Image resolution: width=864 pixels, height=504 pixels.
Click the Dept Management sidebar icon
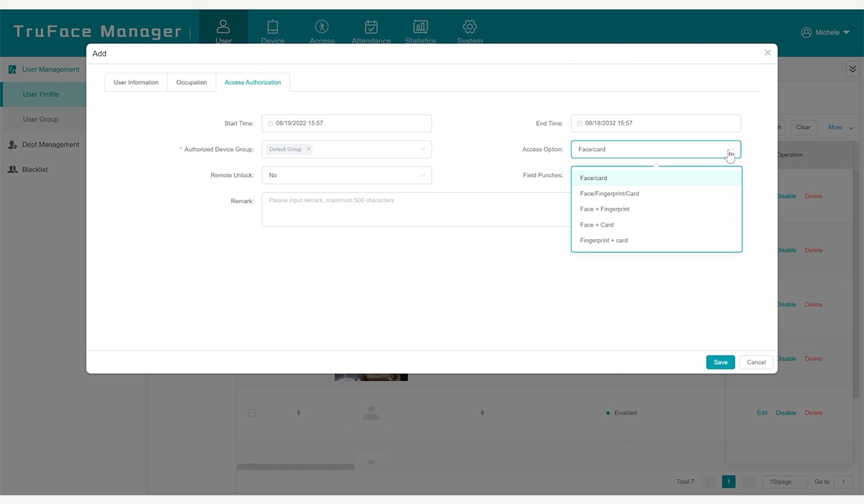click(12, 144)
